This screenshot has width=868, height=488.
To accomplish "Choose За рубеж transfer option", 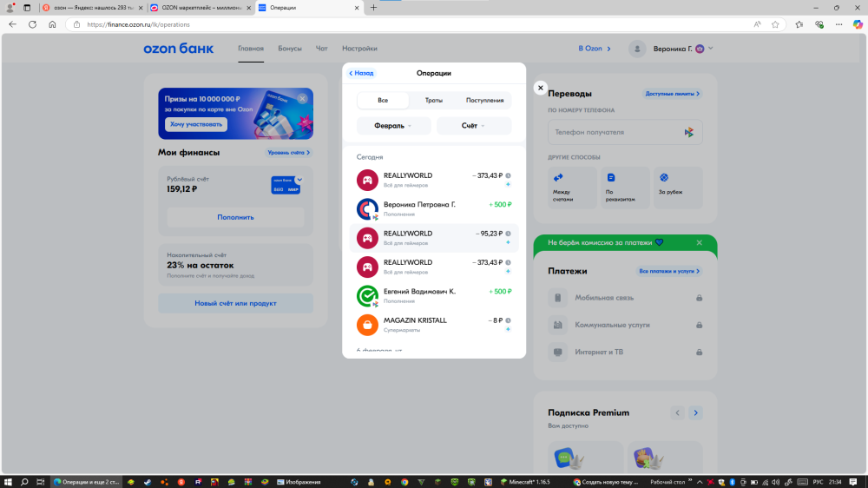I will point(678,188).
